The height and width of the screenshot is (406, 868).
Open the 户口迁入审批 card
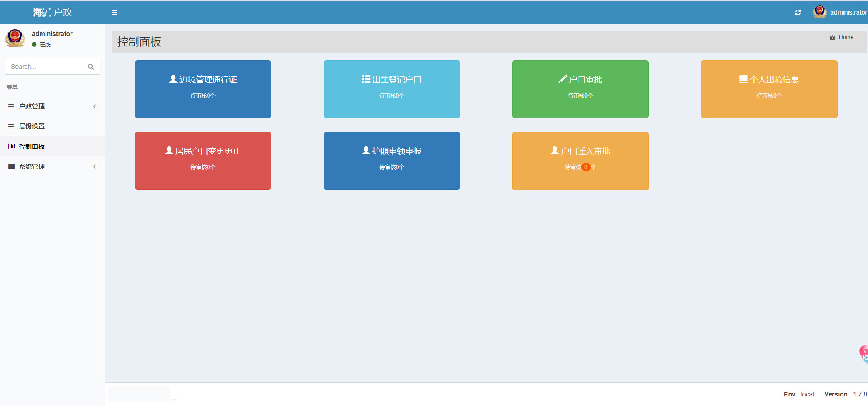pyautogui.click(x=580, y=161)
